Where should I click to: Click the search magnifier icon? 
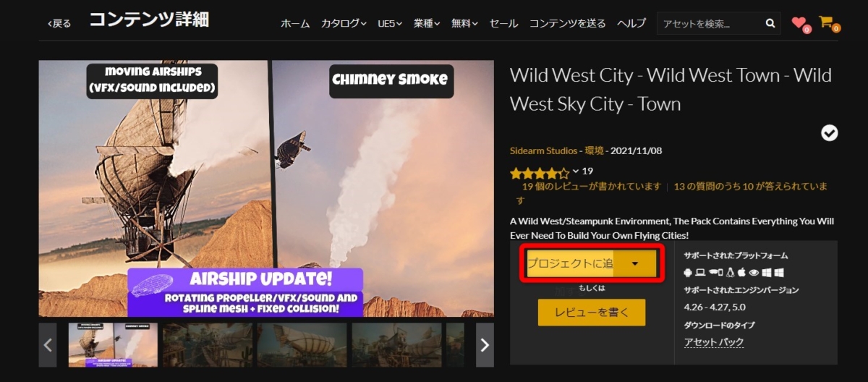tap(770, 23)
